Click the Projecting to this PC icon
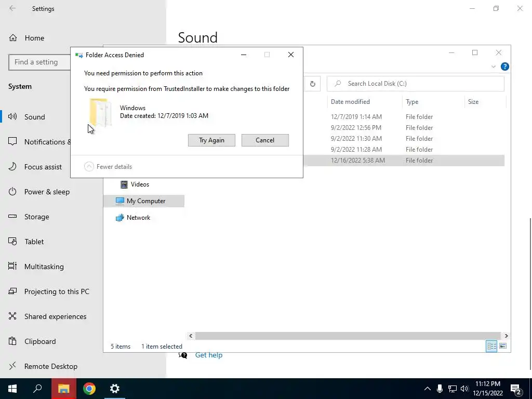532x399 pixels. [12, 291]
